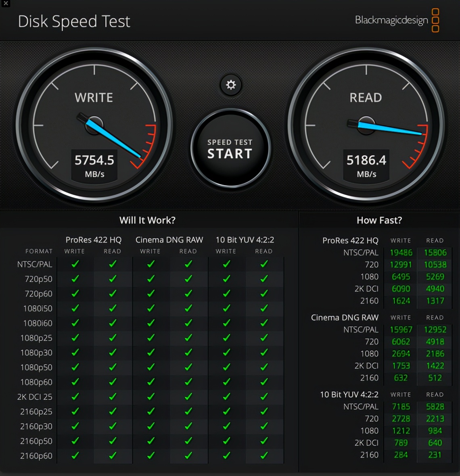
Task: Click the ProRes 422 HQ column header
Action: [x=93, y=240]
